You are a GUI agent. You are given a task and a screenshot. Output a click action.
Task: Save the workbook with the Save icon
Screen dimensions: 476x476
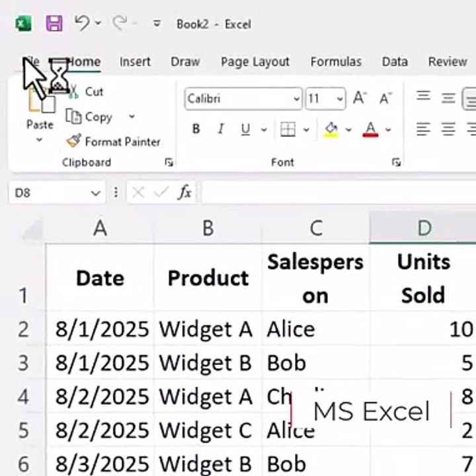click(x=54, y=23)
